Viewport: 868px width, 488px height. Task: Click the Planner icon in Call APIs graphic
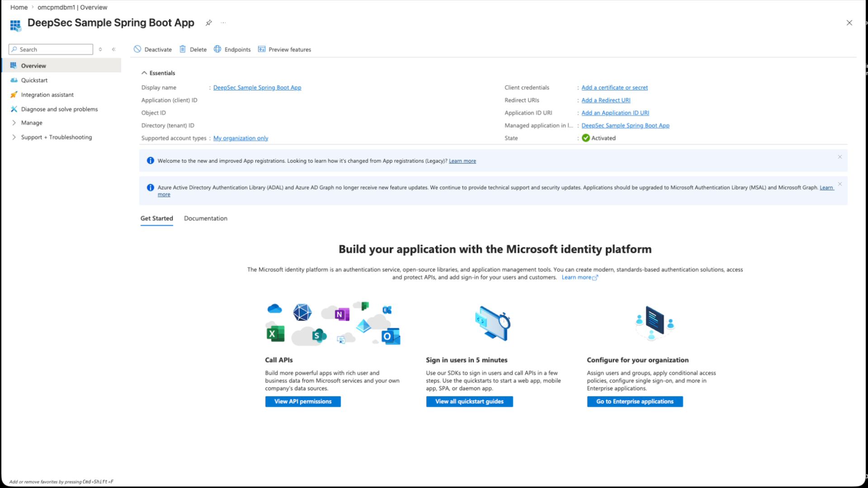tap(365, 306)
